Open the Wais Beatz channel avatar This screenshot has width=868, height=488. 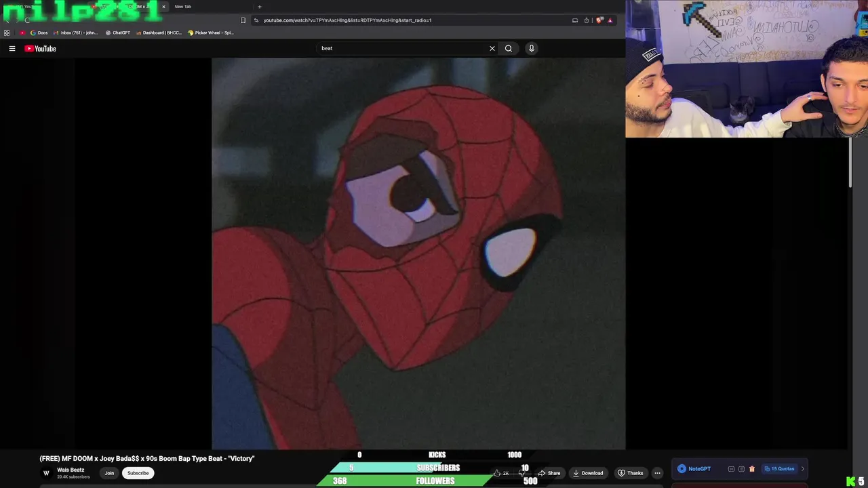point(46,473)
